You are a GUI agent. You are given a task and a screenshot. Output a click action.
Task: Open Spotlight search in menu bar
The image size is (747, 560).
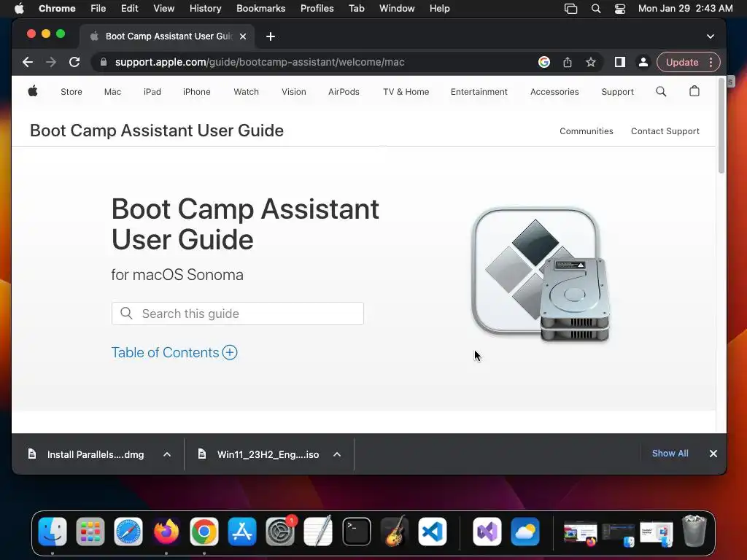[x=596, y=8]
